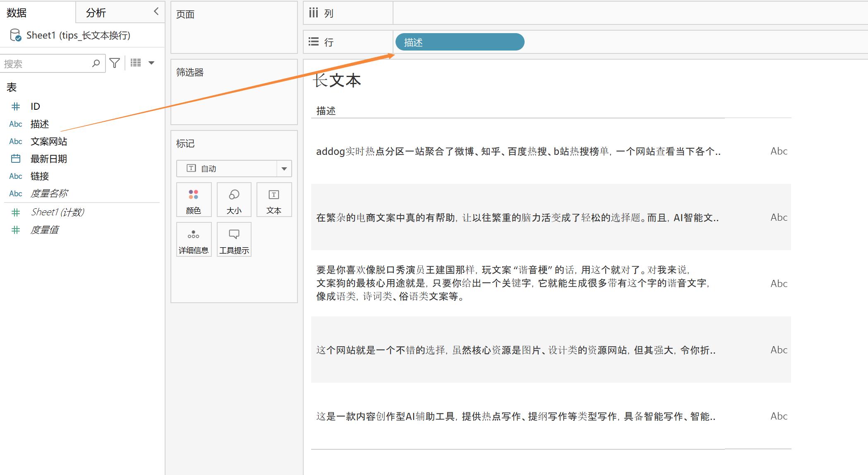Screen dimensions: 868x475
Task: Switch to the 分析 tab
Action: [96, 13]
